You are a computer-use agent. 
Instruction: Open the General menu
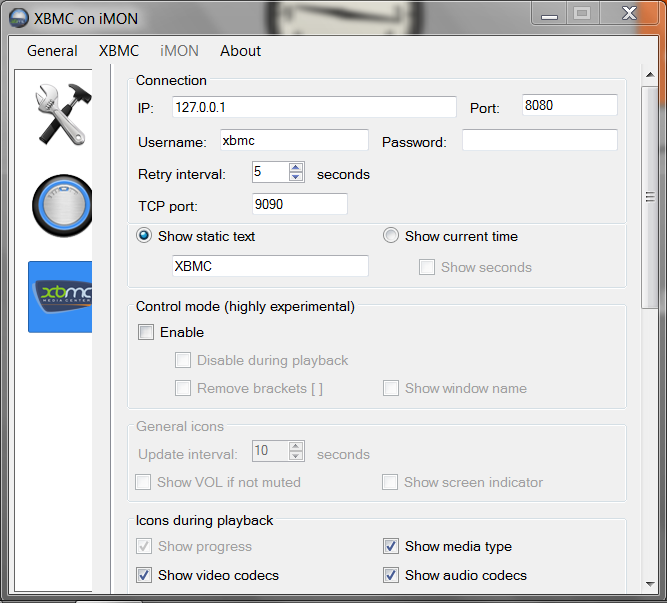(x=52, y=51)
